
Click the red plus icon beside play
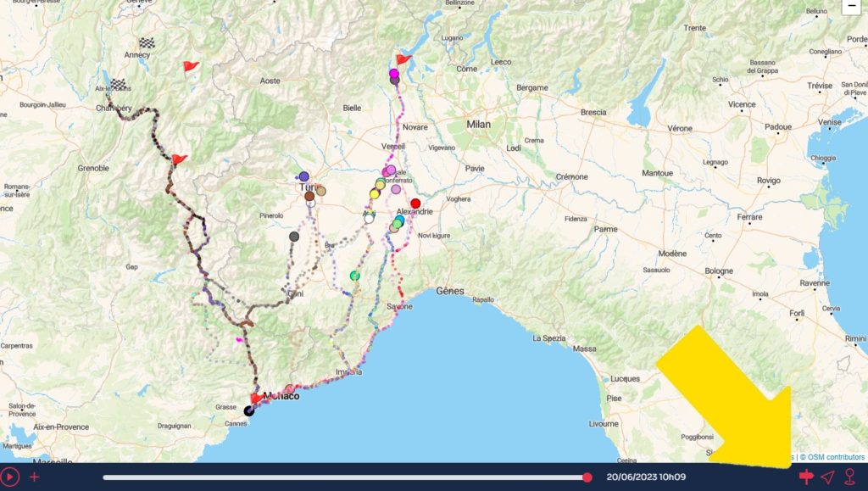point(35,477)
